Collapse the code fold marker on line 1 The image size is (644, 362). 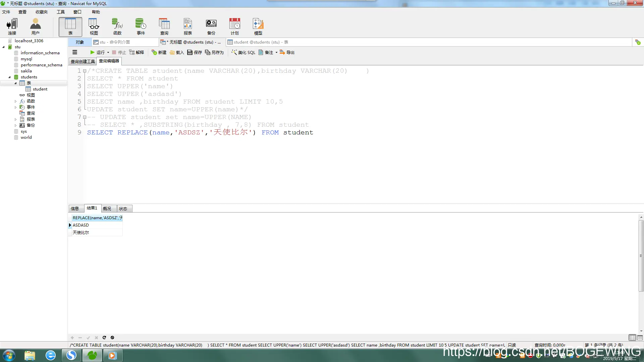click(x=85, y=71)
